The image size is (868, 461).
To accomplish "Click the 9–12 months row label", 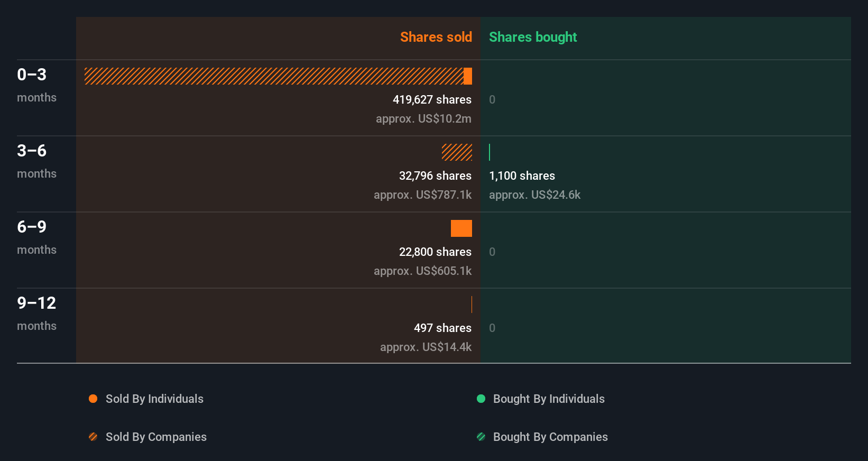I will click(x=36, y=313).
